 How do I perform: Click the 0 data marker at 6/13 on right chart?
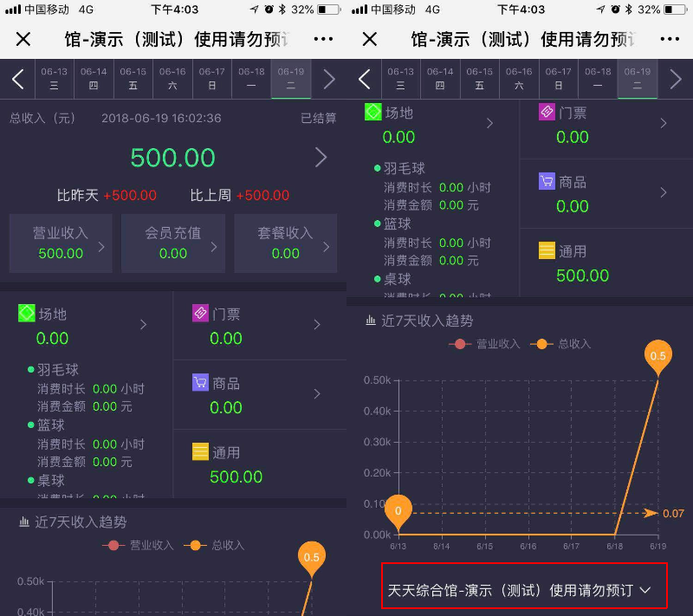[x=398, y=511]
